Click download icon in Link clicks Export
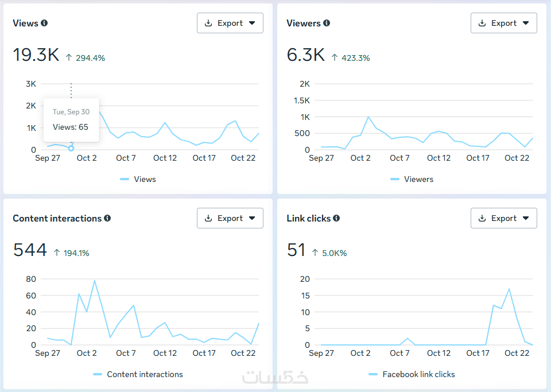551x392 pixels. click(x=482, y=218)
